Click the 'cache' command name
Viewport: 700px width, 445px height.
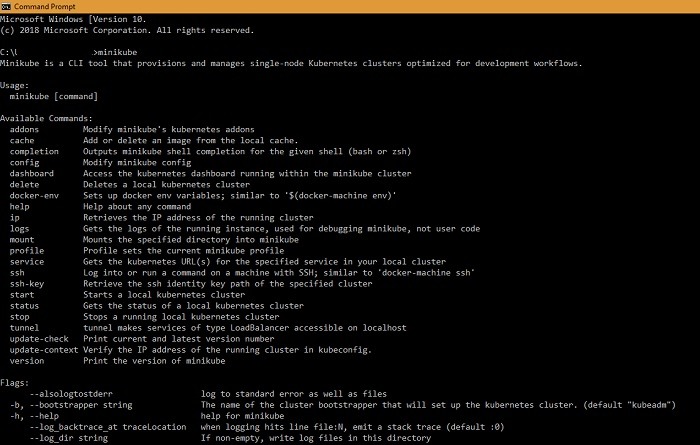(22, 141)
